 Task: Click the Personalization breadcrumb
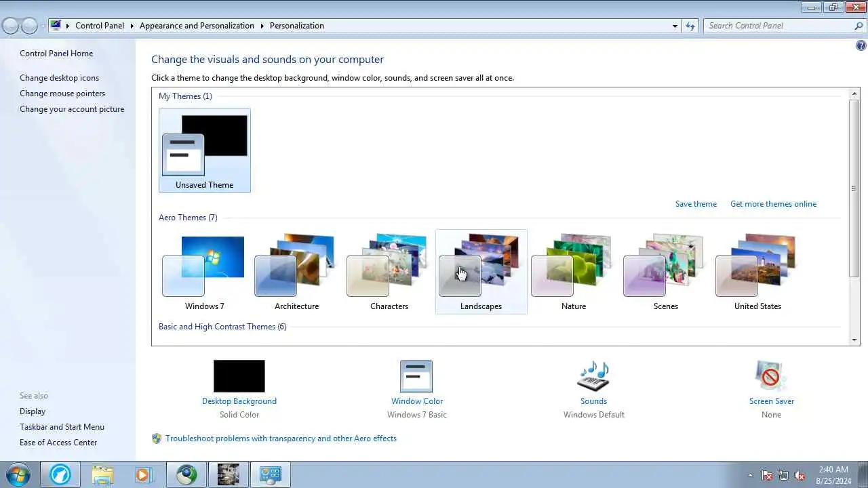click(x=297, y=26)
